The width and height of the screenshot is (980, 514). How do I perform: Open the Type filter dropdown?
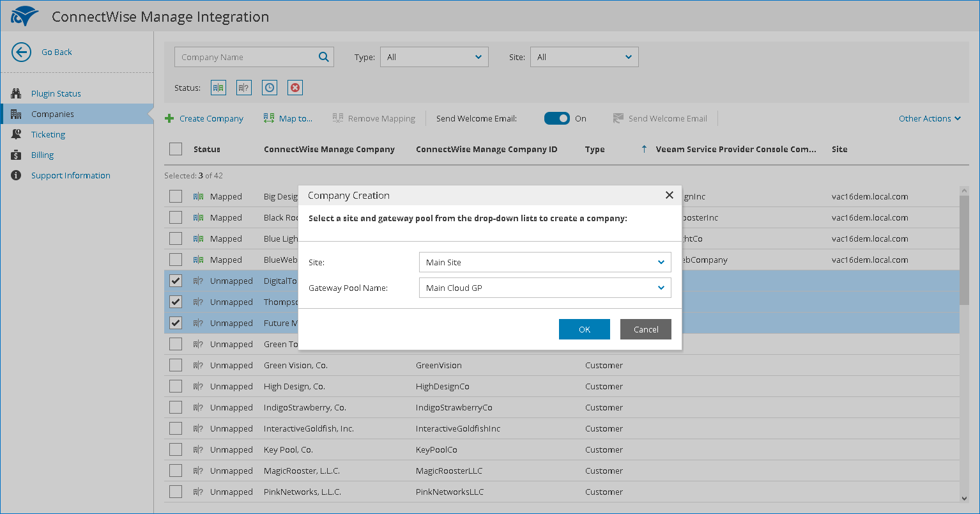[x=434, y=57]
